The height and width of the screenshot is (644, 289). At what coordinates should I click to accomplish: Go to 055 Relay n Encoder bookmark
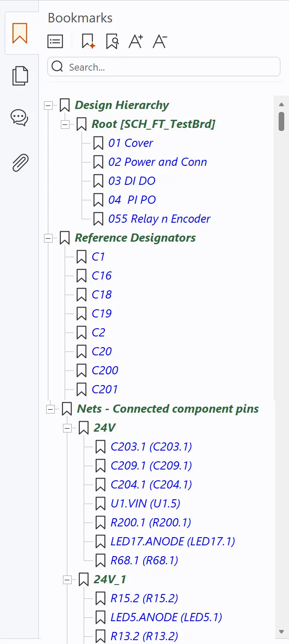point(159,219)
